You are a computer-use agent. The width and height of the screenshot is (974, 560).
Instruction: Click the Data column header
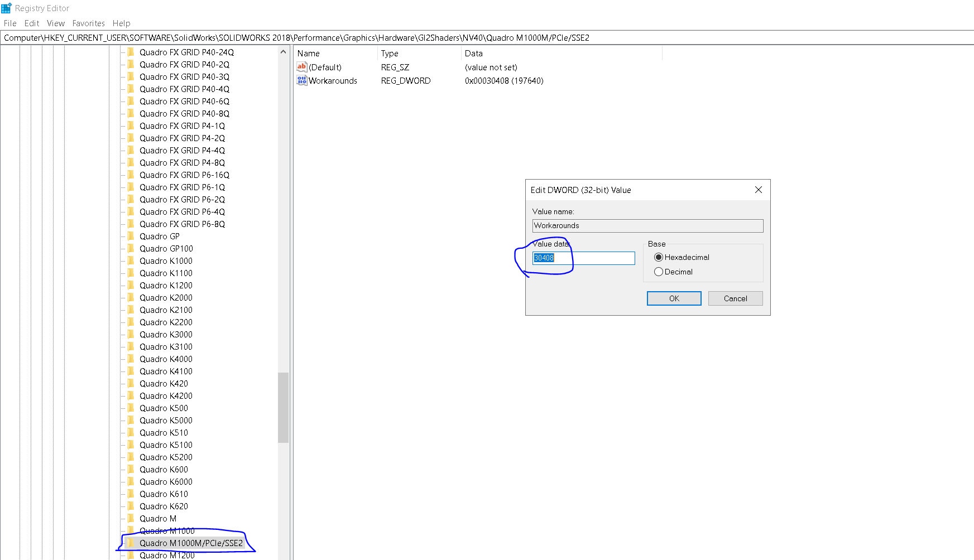473,54
